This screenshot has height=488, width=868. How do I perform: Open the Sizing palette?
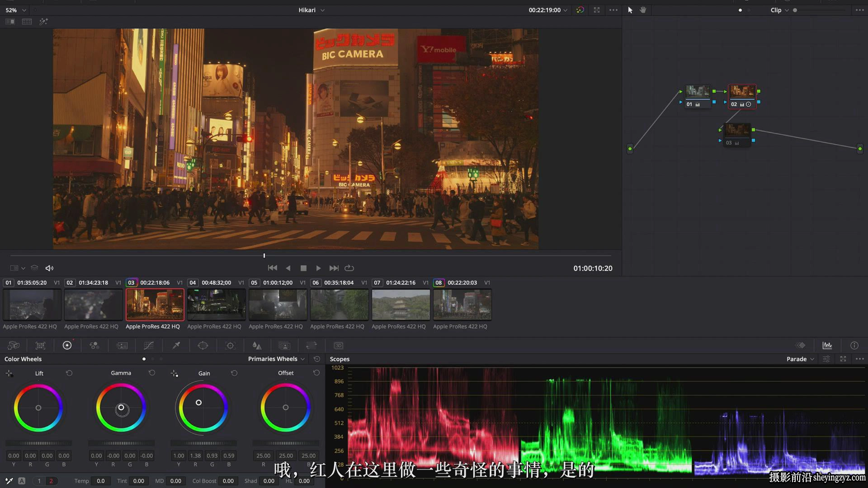(311, 346)
